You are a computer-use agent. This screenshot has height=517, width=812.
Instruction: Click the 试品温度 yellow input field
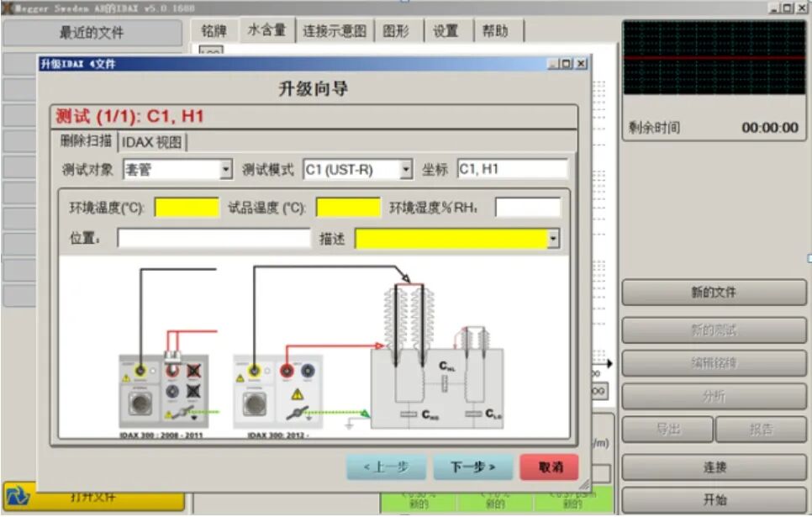348,208
